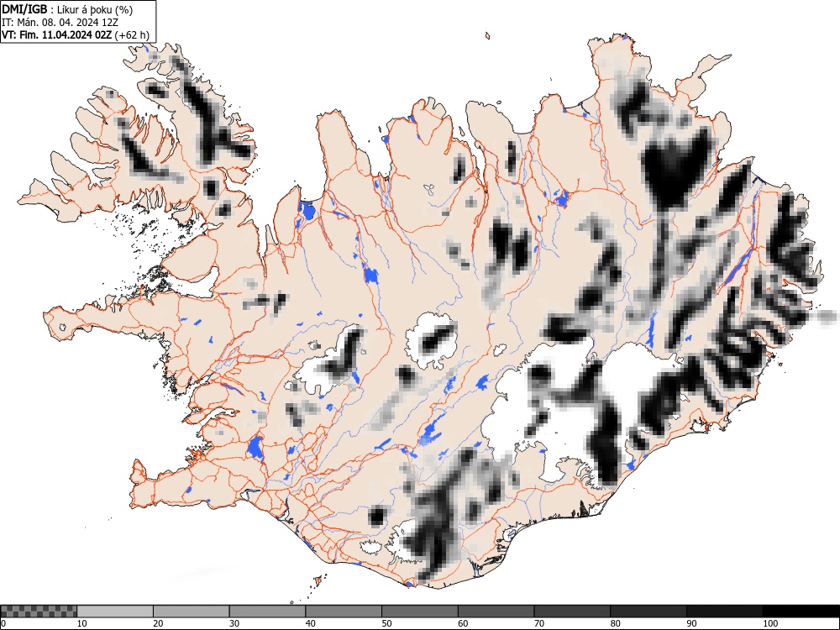
Task: Select the 50–60 % dark gray legend band
Action: click(420, 612)
